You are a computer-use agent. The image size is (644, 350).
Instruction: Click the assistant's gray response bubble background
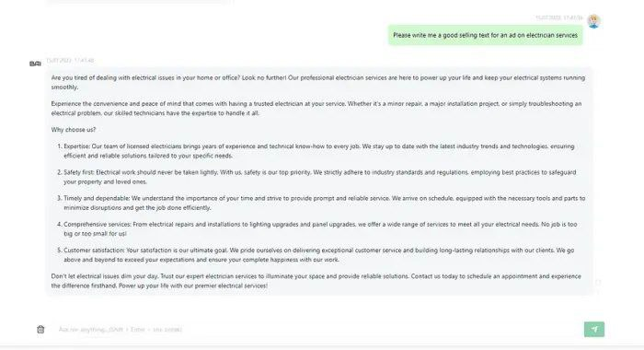pos(319,181)
